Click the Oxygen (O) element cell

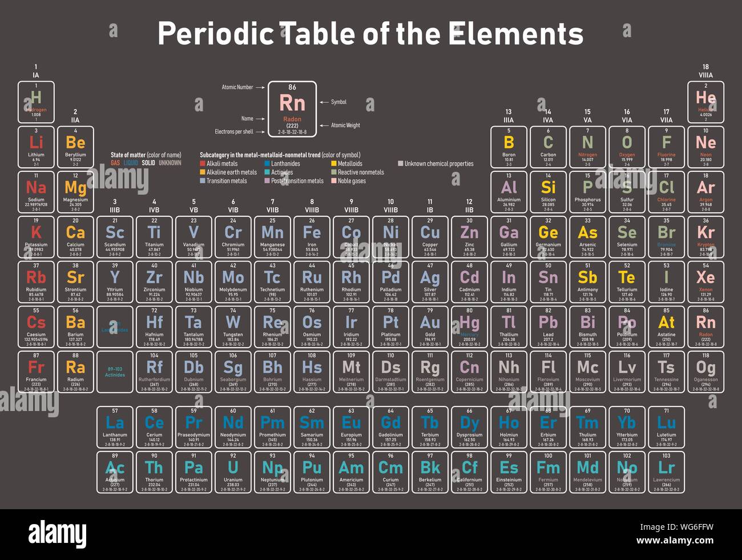(x=627, y=147)
